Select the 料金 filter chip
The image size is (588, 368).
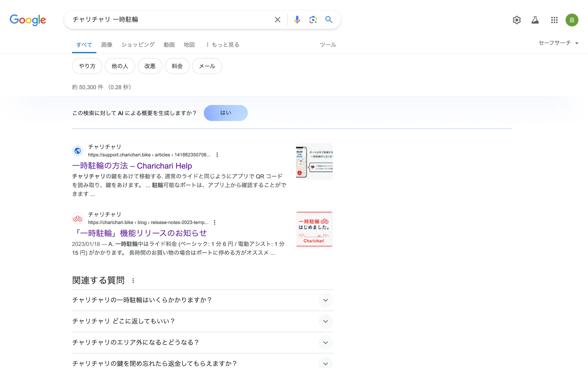177,66
